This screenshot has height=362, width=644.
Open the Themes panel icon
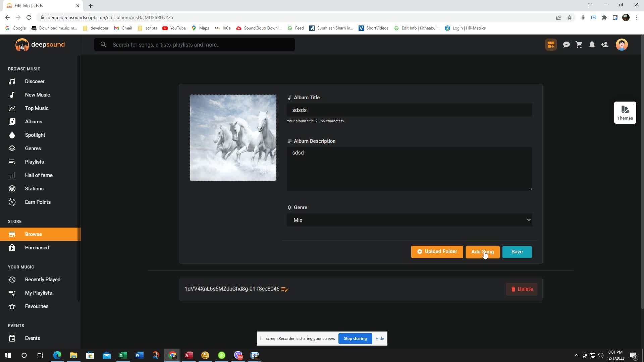[625, 113]
